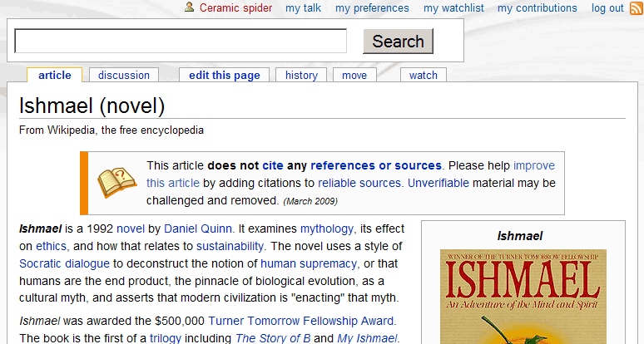
Task: Open the 'Socratic dialogue' link
Action: click(x=64, y=263)
